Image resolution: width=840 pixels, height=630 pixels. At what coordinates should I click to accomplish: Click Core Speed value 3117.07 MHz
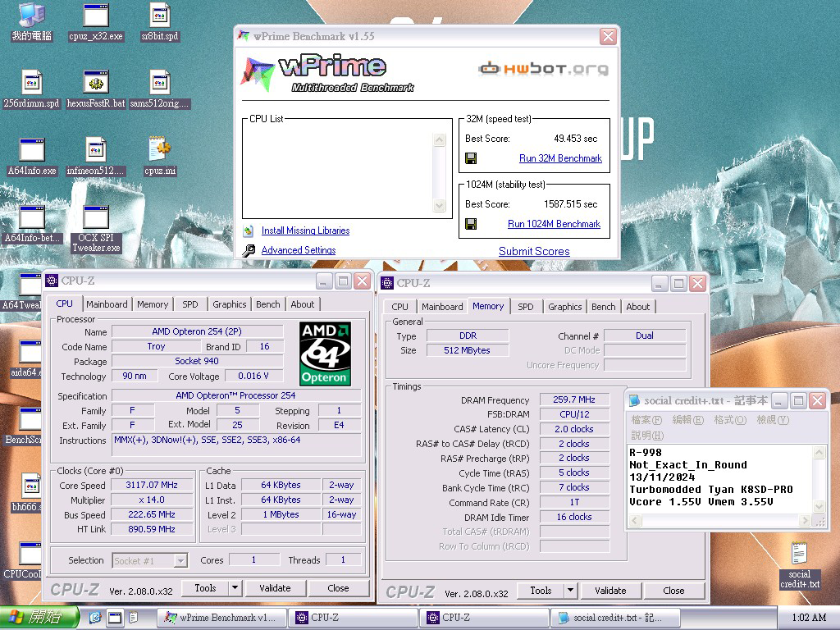152,485
